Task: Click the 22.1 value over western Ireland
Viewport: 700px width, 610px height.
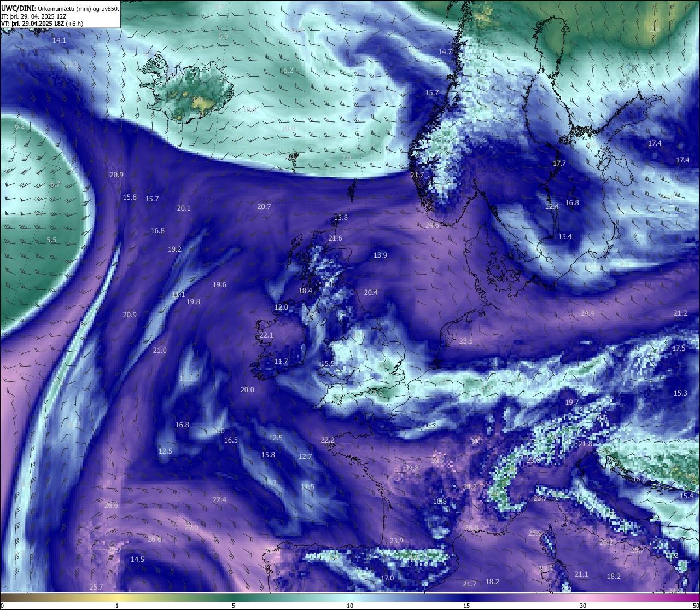Action: tap(266, 335)
